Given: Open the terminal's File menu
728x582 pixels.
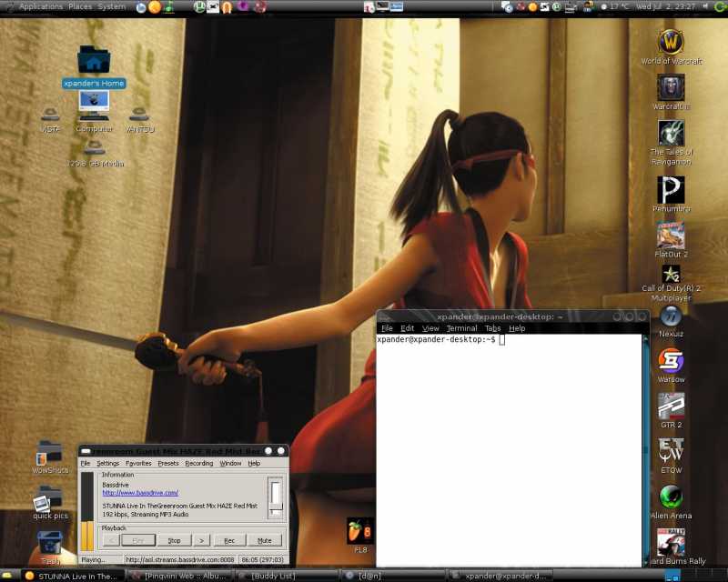Looking at the screenshot, I should click(387, 328).
